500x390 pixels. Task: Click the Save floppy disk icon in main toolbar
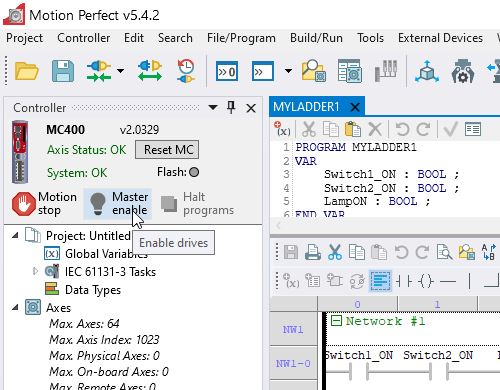(x=63, y=71)
